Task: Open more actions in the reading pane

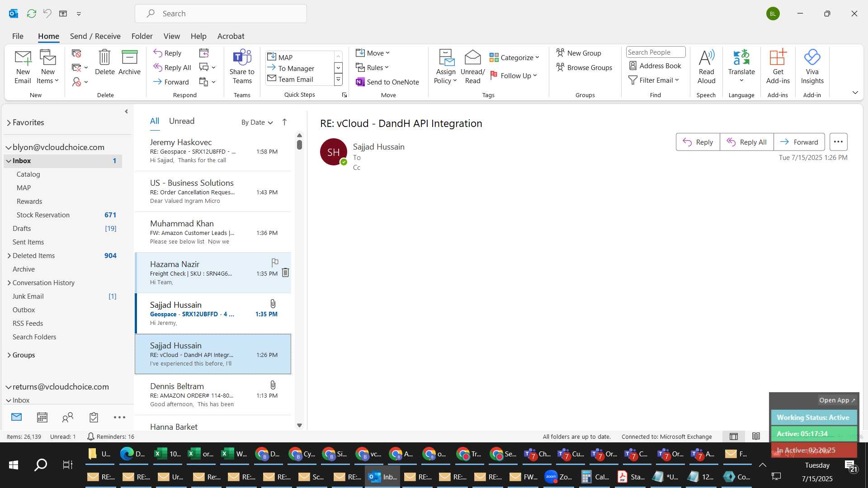Action: (x=838, y=142)
